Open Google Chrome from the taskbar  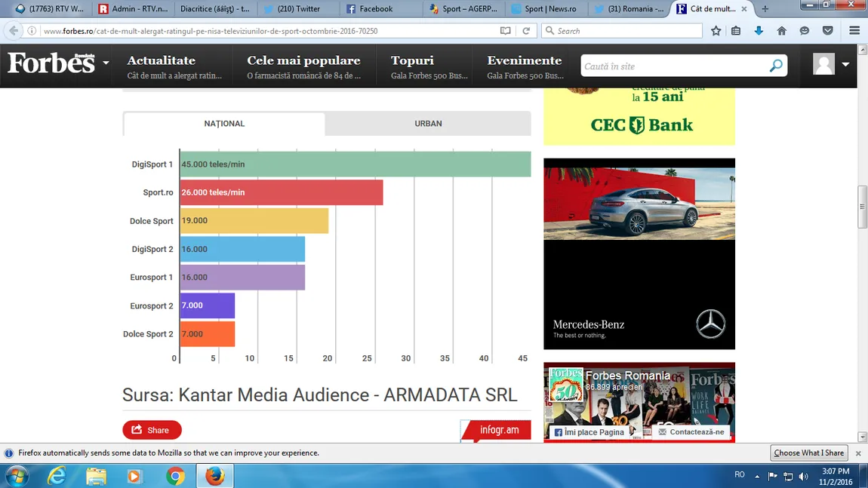tap(175, 476)
